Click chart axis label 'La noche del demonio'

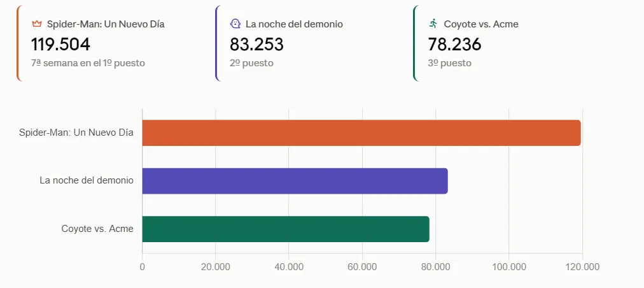pos(87,180)
